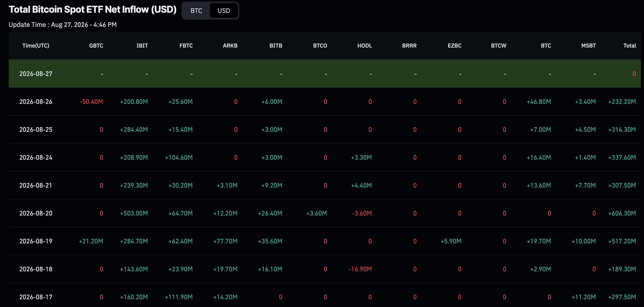Click the Total Bitcoin Spot ETF Net Inflow title

click(92, 10)
